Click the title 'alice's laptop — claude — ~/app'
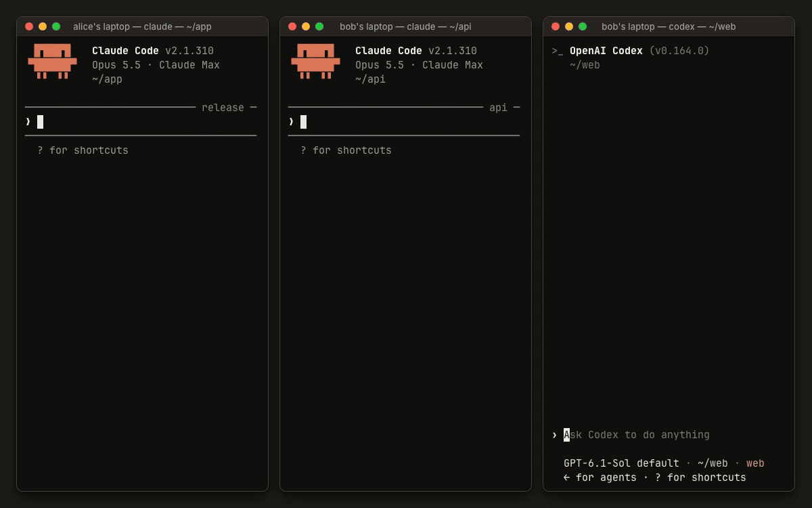 click(x=142, y=26)
